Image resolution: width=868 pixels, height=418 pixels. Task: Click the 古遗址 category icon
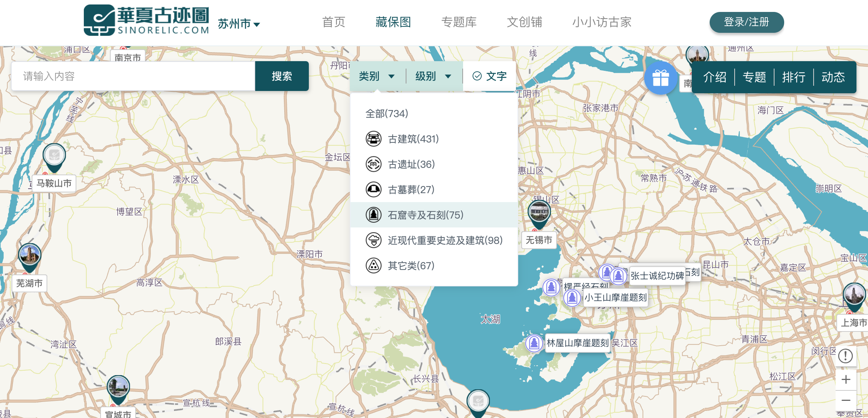pyautogui.click(x=373, y=164)
